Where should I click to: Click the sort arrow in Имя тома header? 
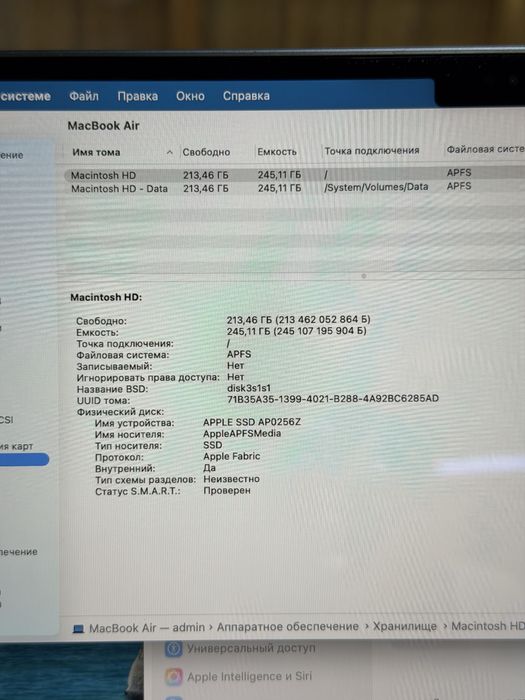tap(170, 153)
